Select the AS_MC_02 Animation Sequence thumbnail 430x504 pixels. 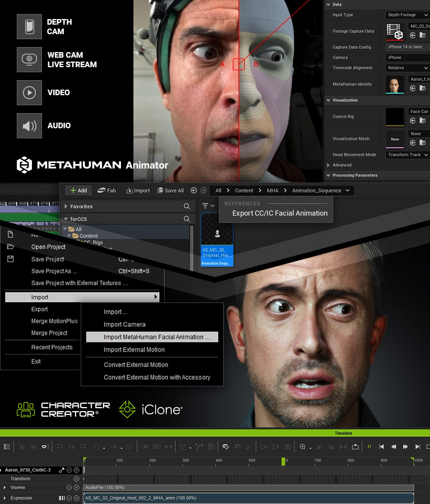coord(217,239)
